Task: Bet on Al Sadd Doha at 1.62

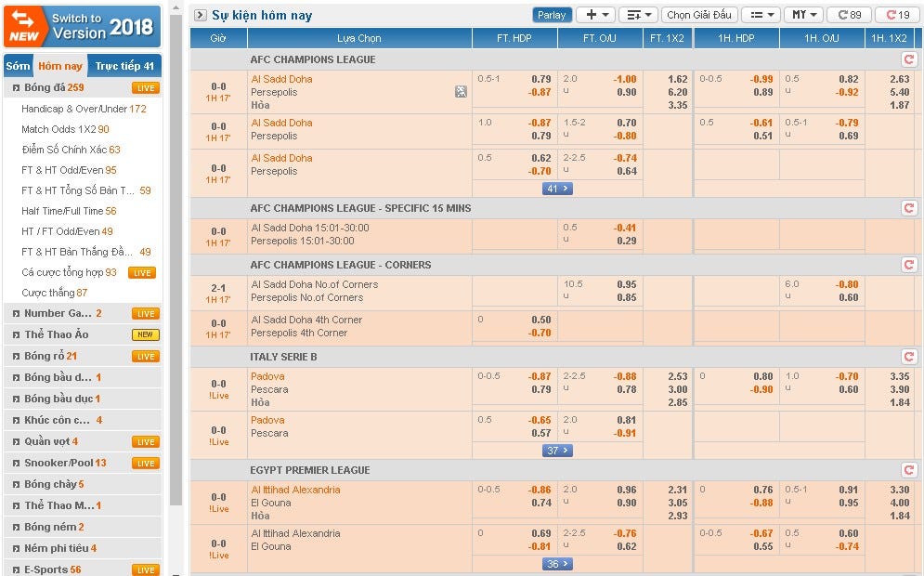Action: 678,79
